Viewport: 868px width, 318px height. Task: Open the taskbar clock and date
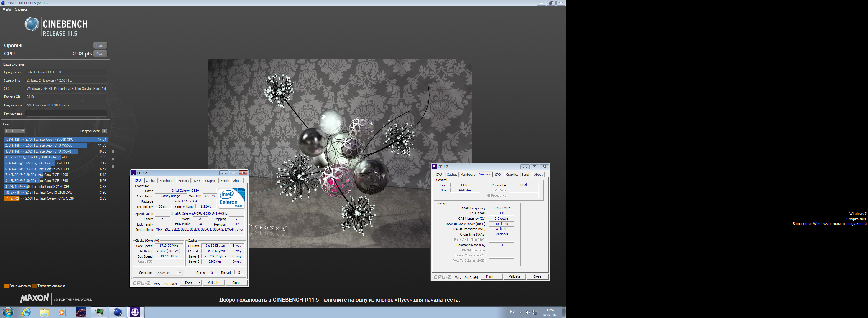point(550,312)
